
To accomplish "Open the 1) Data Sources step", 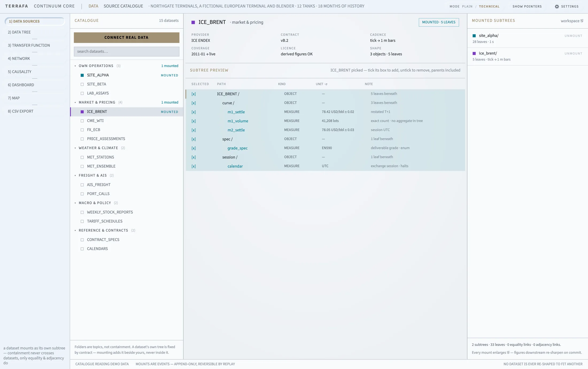I will [x=35, y=21].
